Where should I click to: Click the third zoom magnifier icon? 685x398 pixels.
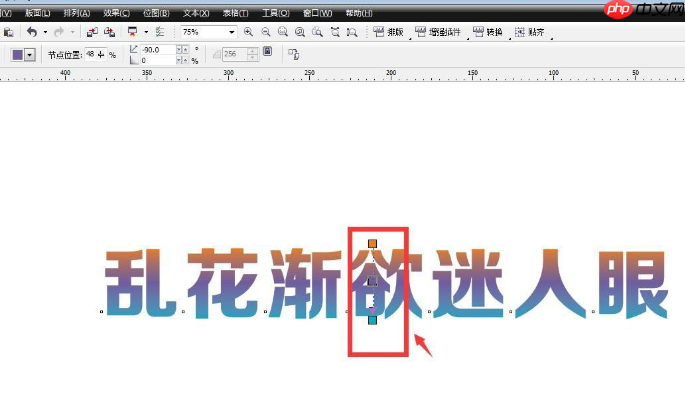283,32
